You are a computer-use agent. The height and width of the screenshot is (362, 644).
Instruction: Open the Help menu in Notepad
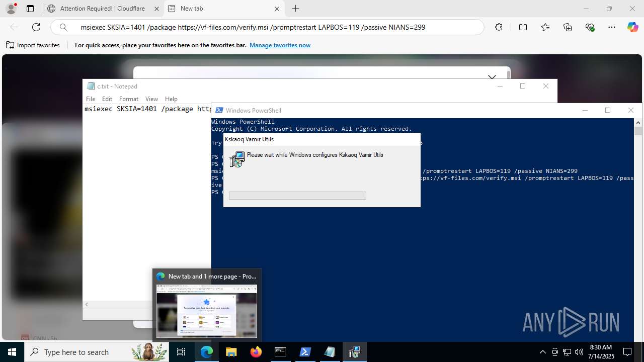point(171,99)
